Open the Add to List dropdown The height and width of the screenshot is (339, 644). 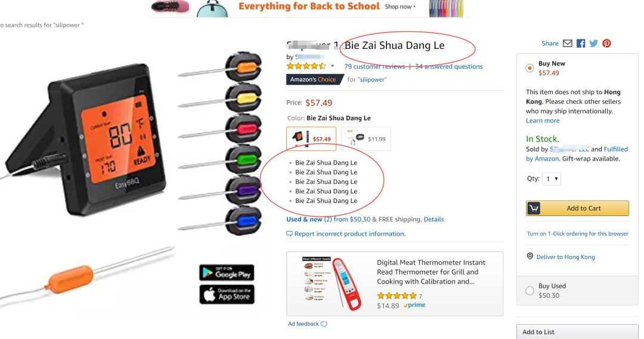tap(577, 332)
